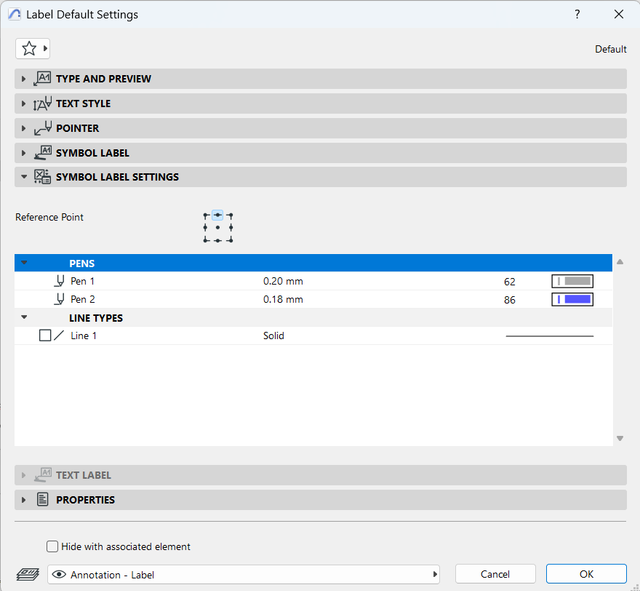This screenshot has height=591, width=640.
Task: Click the PROPERTIES panel title
Action: click(85, 500)
